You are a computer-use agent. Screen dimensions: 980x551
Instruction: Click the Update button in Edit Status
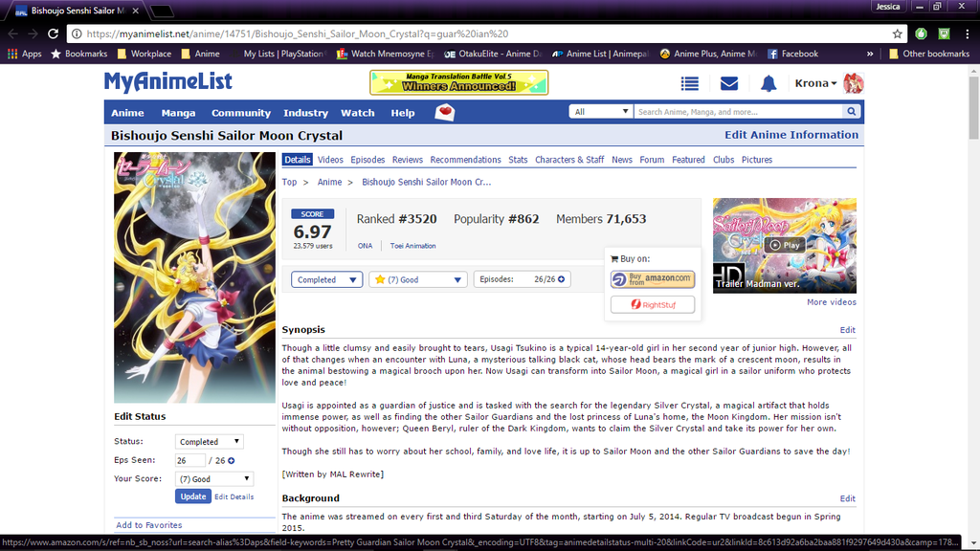coord(192,496)
